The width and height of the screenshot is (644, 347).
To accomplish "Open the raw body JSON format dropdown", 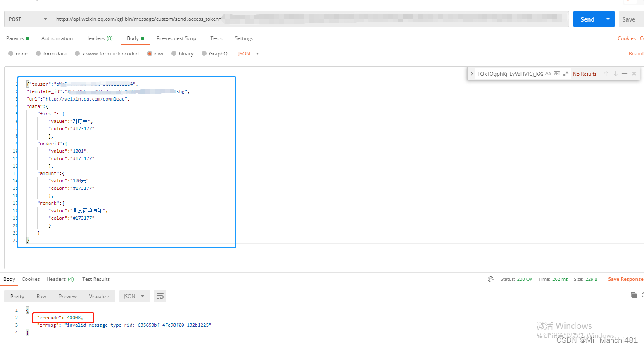I will pyautogui.click(x=249, y=53).
